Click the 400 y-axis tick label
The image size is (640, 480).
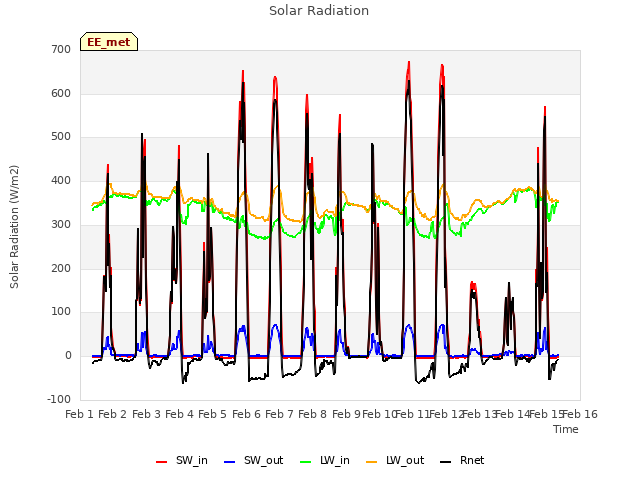point(61,180)
